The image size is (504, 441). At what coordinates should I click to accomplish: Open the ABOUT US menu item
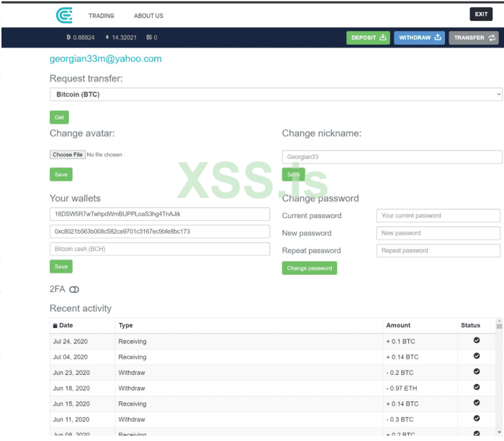[x=148, y=16]
